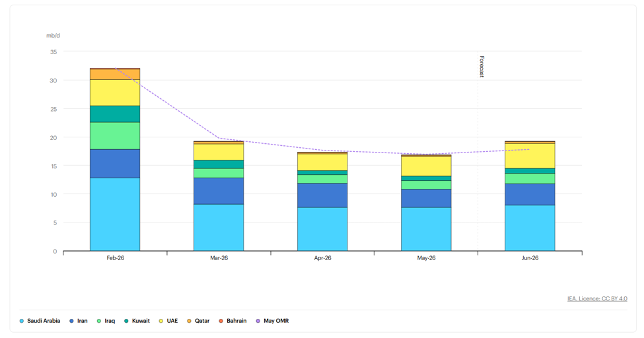
Task: Click Saudi Arabia segment of Feb-26 bar
Action: tap(115, 215)
